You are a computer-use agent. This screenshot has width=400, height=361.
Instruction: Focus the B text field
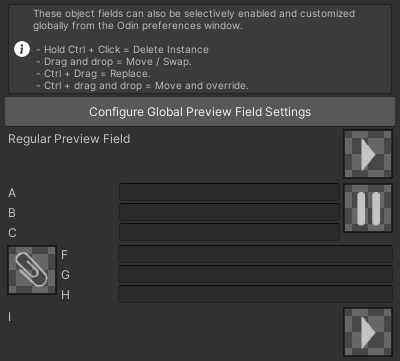coord(229,212)
